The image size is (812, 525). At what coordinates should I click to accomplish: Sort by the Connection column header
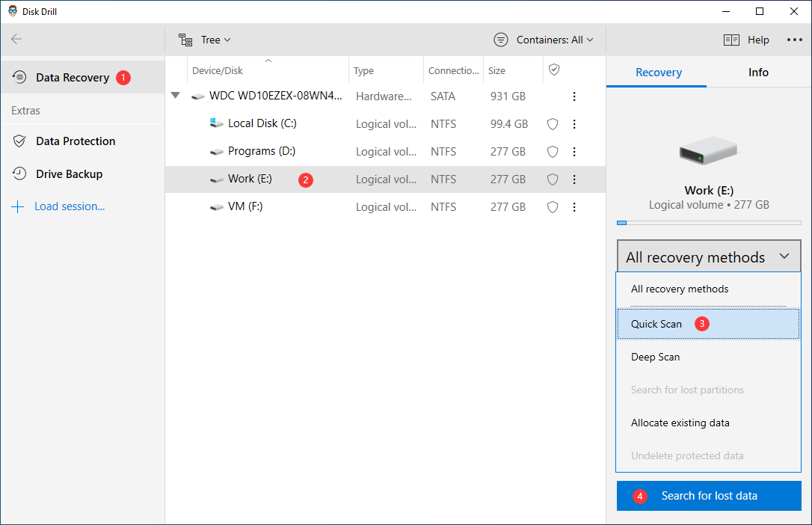pos(453,70)
